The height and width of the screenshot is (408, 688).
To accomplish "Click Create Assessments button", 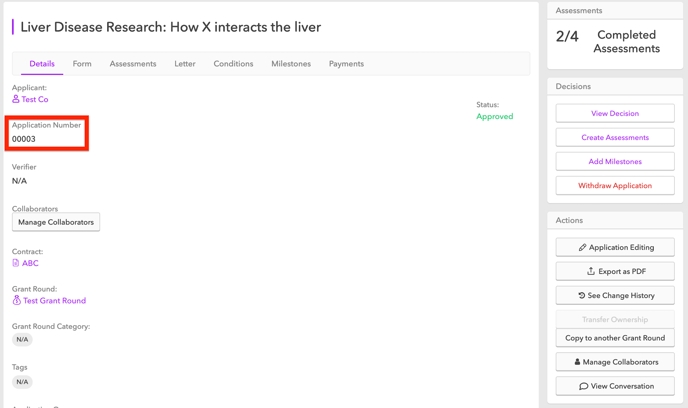I will click(615, 138).
